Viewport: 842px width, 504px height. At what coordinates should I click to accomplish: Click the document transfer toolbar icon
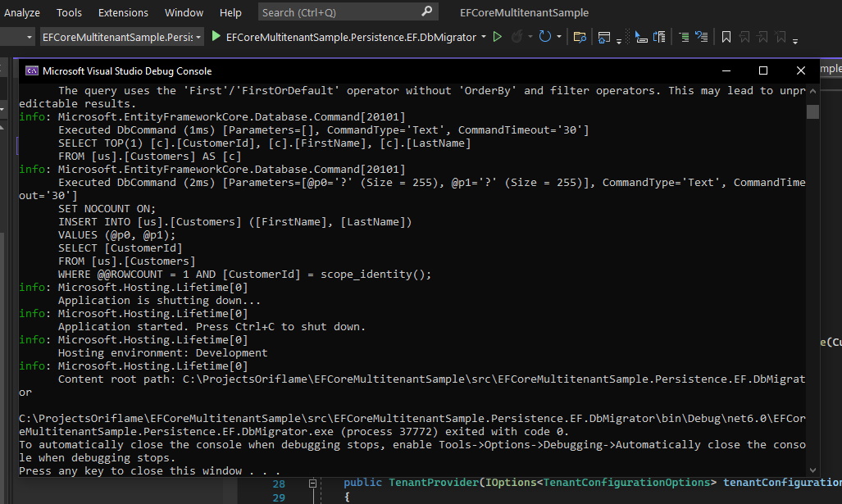click(659, 37)
